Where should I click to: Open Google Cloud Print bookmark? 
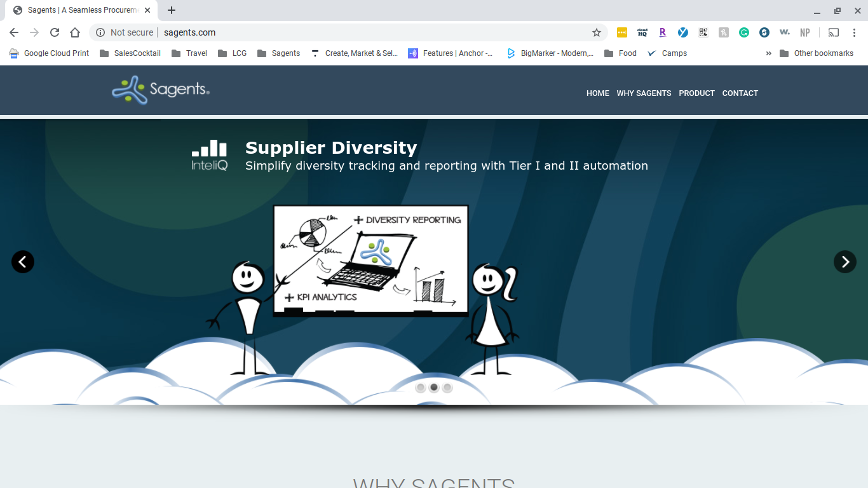50,53
